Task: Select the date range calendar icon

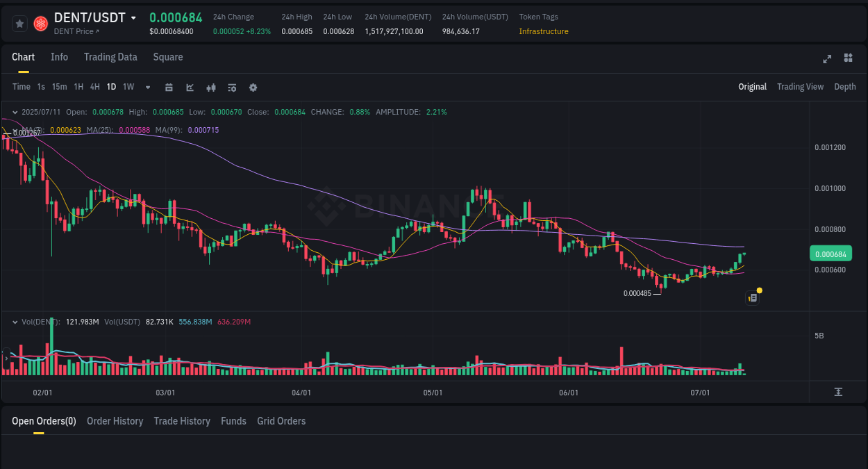Action: tap(169, 87)
